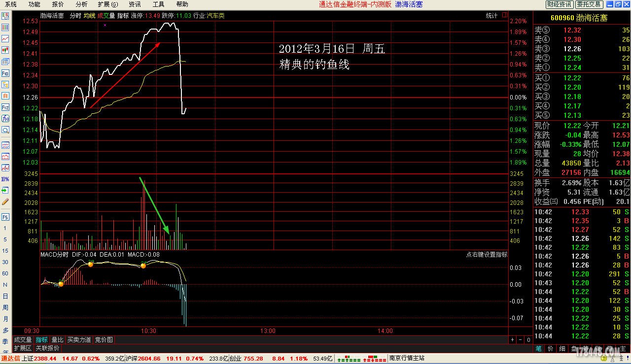Select the 细 tab in quote panel
The image size is (631, 364).
point(562,349)
